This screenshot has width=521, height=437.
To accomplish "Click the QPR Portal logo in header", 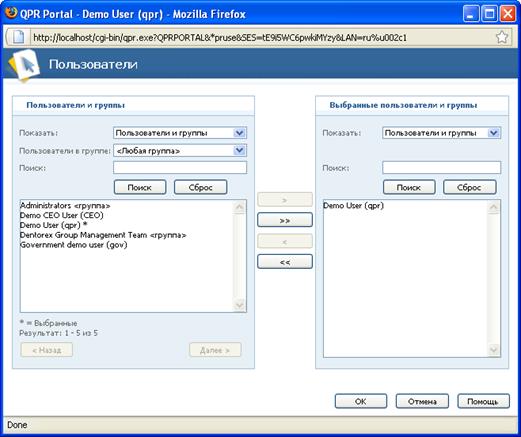I will pyautogui.click(x=24, y=65).
